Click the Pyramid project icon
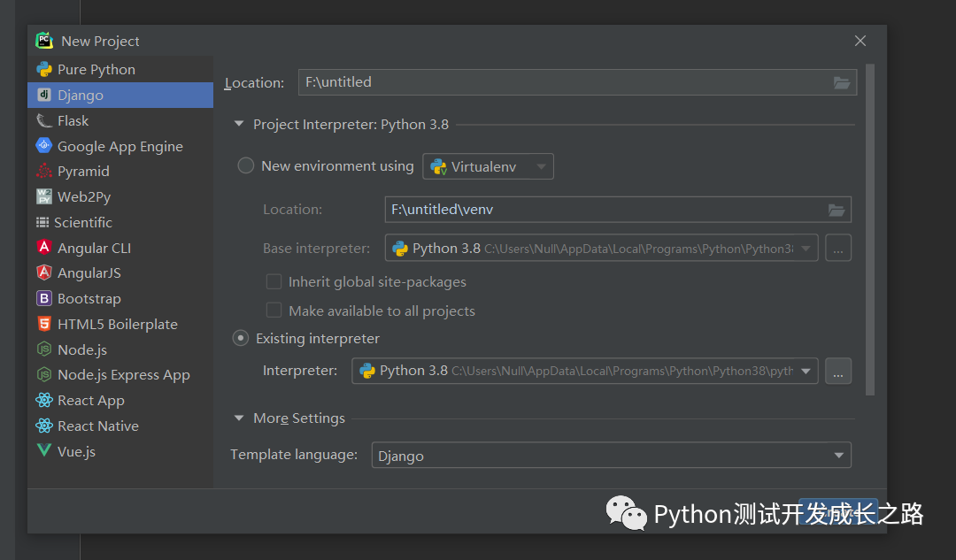Viewport: 956px width, 560px height. (43, 172)
